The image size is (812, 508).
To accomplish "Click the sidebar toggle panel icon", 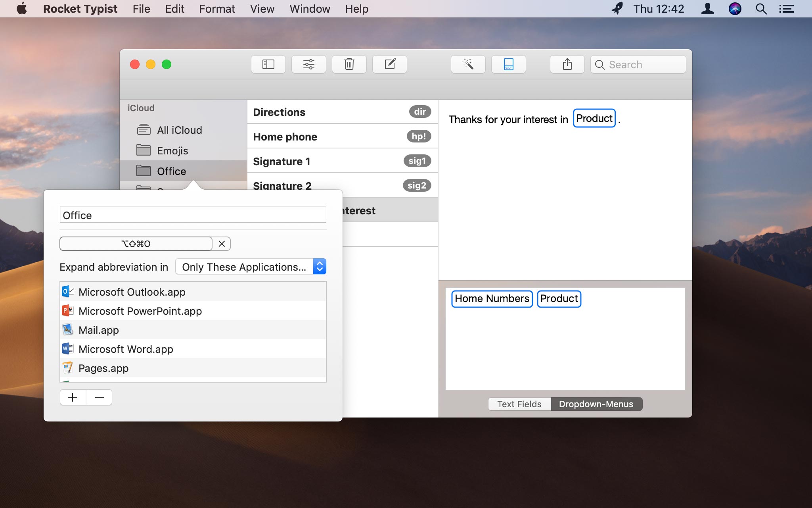I will [x=268, y=64].
